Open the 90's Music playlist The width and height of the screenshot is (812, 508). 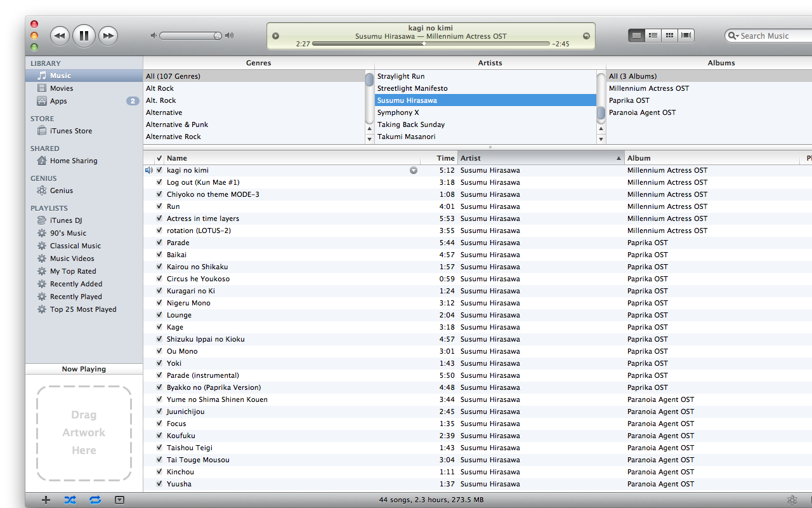click(x=84, y=233)
